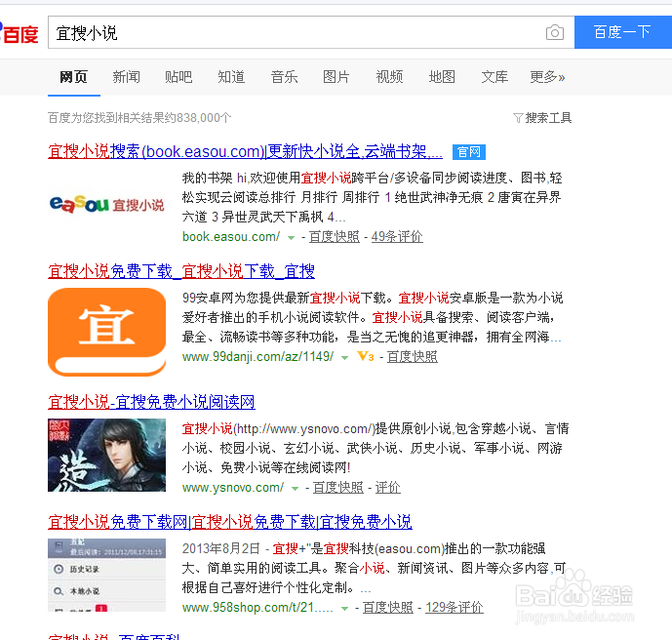This screenshot has height=640, width=672.
Task: Open result 宜搜小说免费下载_宜搜小说下载_宜搜
Action: click(181, 271)
